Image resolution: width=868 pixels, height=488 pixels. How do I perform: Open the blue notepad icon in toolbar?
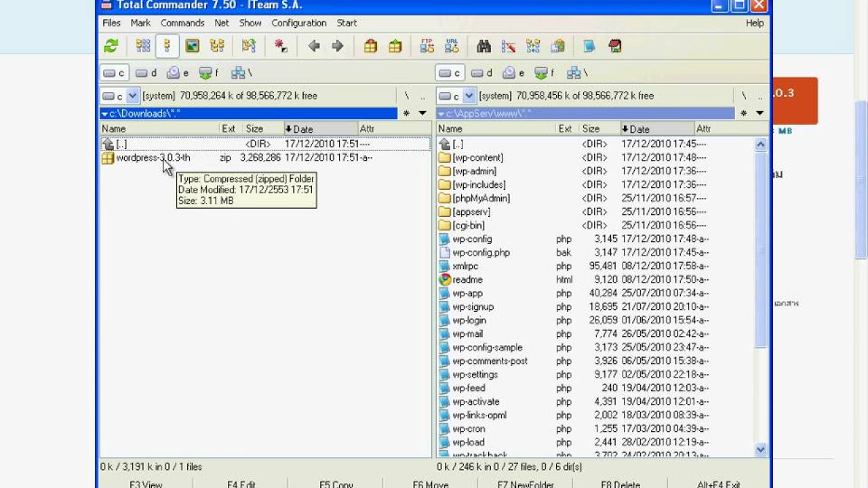589,46
